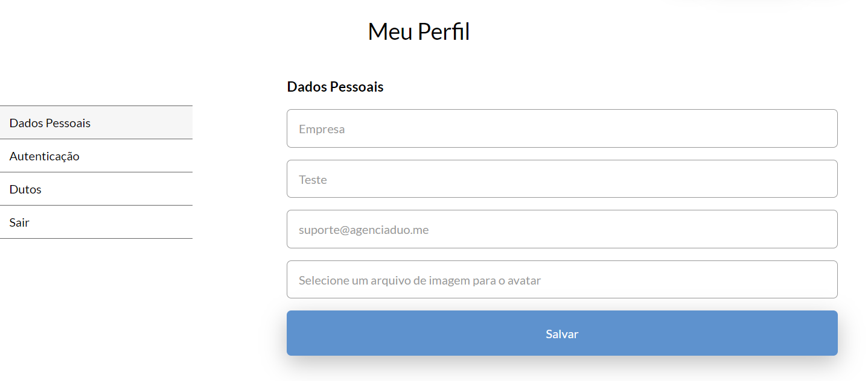Open the avatar image file selector field
Screen dimensions: 868x381
point(561,280)
